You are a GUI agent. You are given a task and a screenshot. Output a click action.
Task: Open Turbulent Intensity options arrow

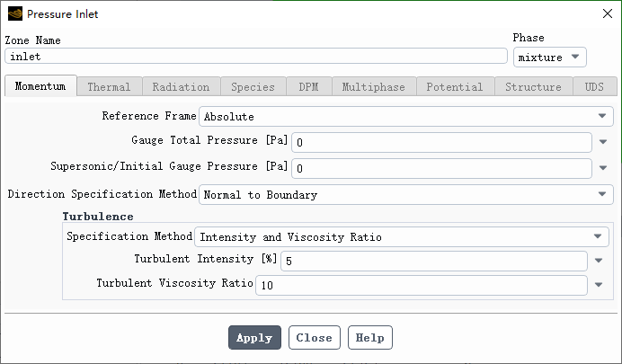tap(599, 262)
